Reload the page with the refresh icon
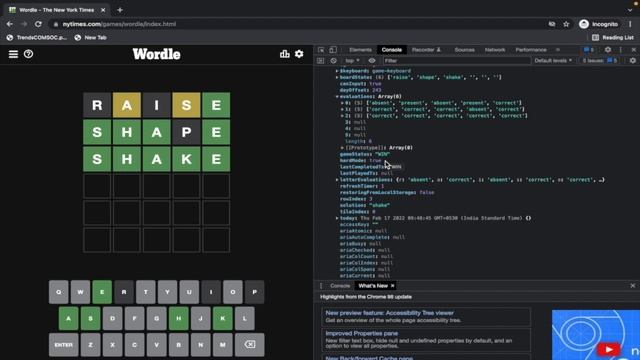The image size is (640, 360). pos(38,24)
